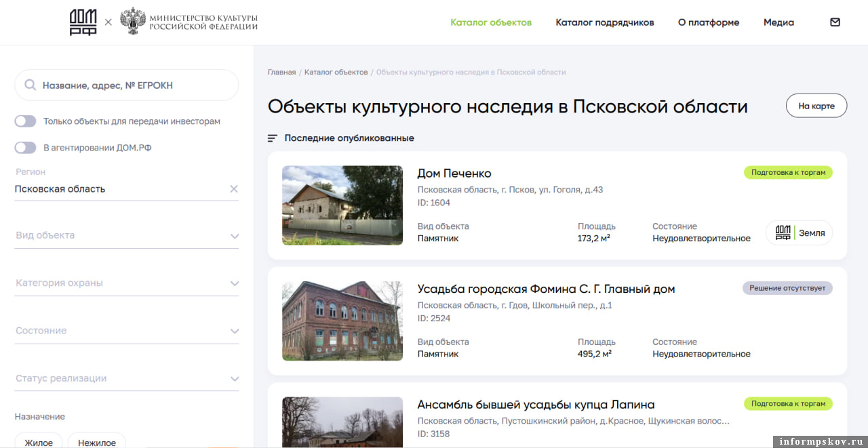The height and width of the screenshot is (448, 868).
Task: Click the ID: 1604 text
Action: point(433,203)
